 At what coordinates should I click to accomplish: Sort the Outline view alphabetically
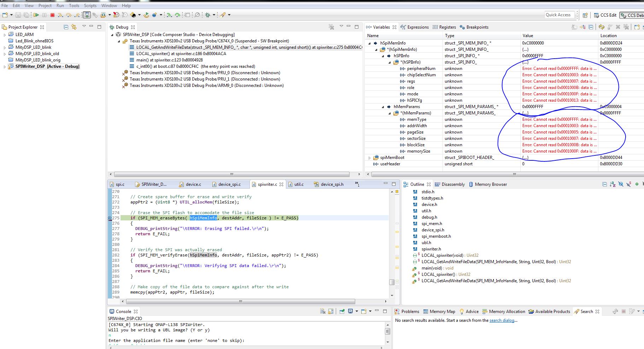pyautogui.click(x=613, y=184)
